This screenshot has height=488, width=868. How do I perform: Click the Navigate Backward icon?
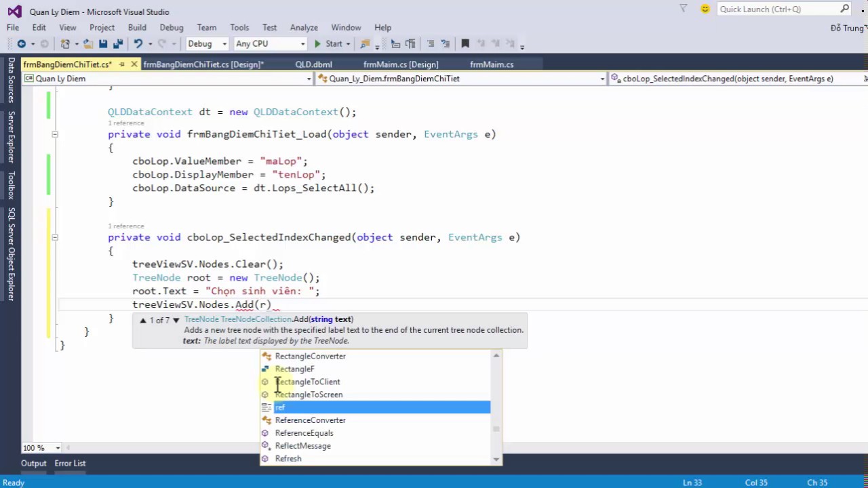tap(21, 44)
